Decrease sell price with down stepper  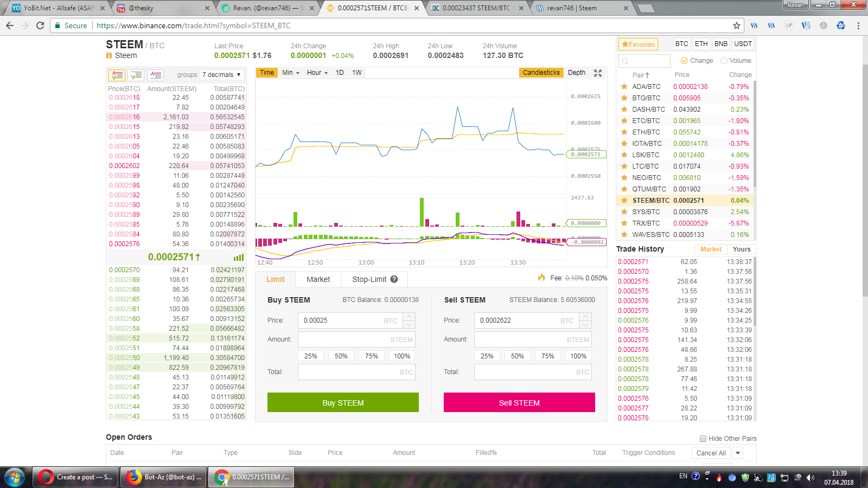[x=585, y=324]
